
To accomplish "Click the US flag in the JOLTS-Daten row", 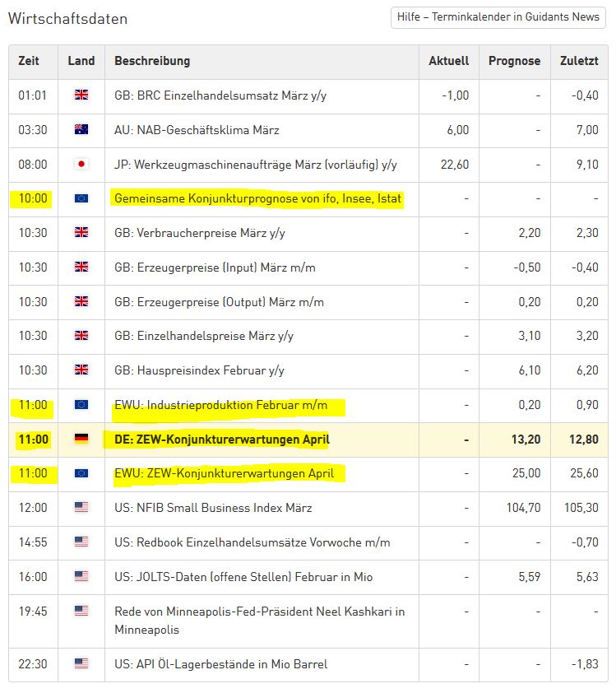I will pyautogui.click(x=81, y=576).
